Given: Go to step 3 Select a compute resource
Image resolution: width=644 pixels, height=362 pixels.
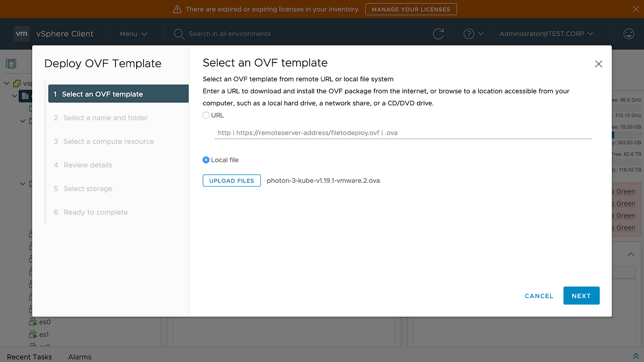Looking at the screenshot, I should [104, 141].
